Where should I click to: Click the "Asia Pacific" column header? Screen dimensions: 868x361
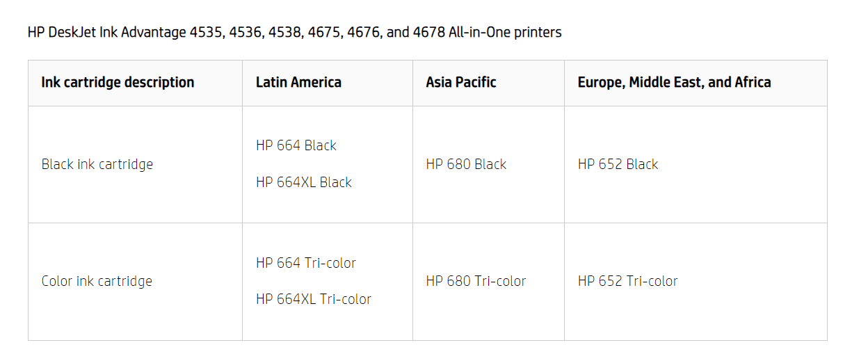coord(460,82)
